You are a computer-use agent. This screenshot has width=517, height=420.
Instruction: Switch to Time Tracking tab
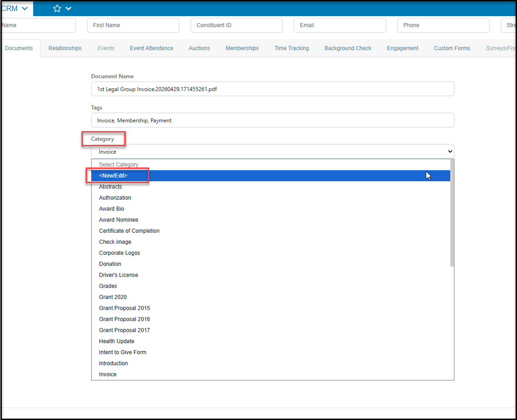tap(291, 48)
